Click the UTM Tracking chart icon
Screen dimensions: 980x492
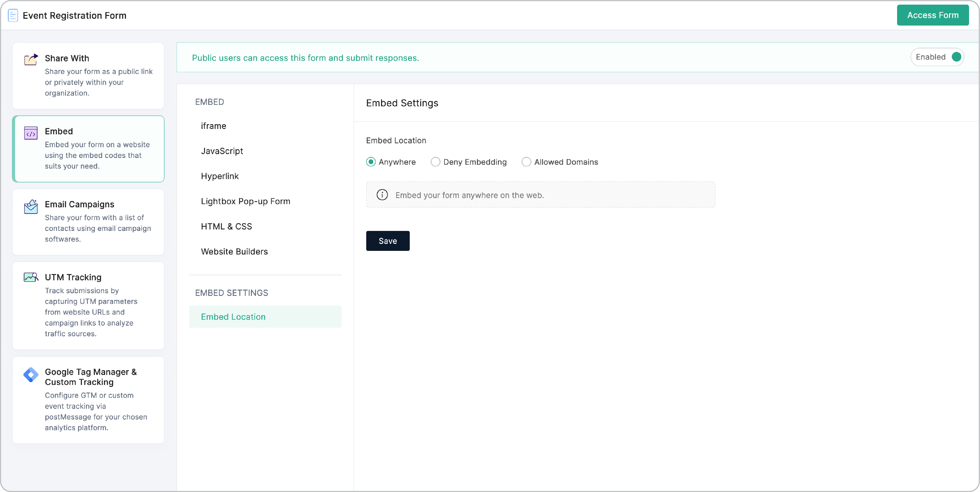click(31, 277)
